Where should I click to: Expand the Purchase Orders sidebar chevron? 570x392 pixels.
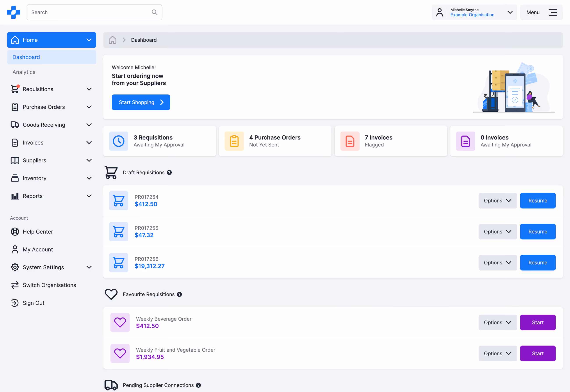pos(89,107)
